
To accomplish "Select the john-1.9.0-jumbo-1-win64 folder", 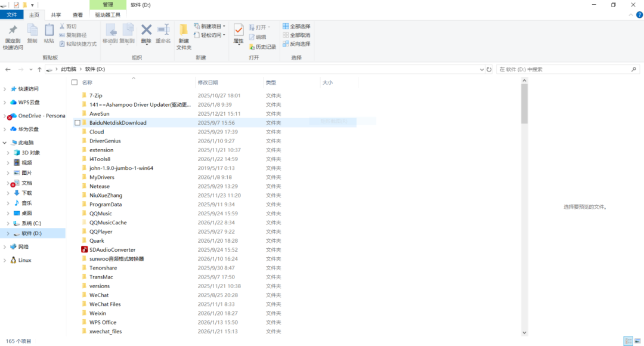I will pyautogui.click(x=121, y=168).
